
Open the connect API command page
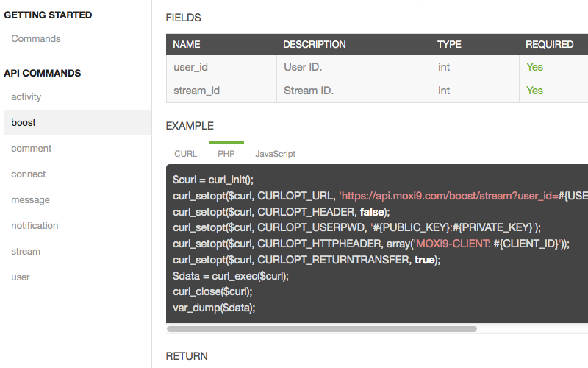[x=29, y=174]
